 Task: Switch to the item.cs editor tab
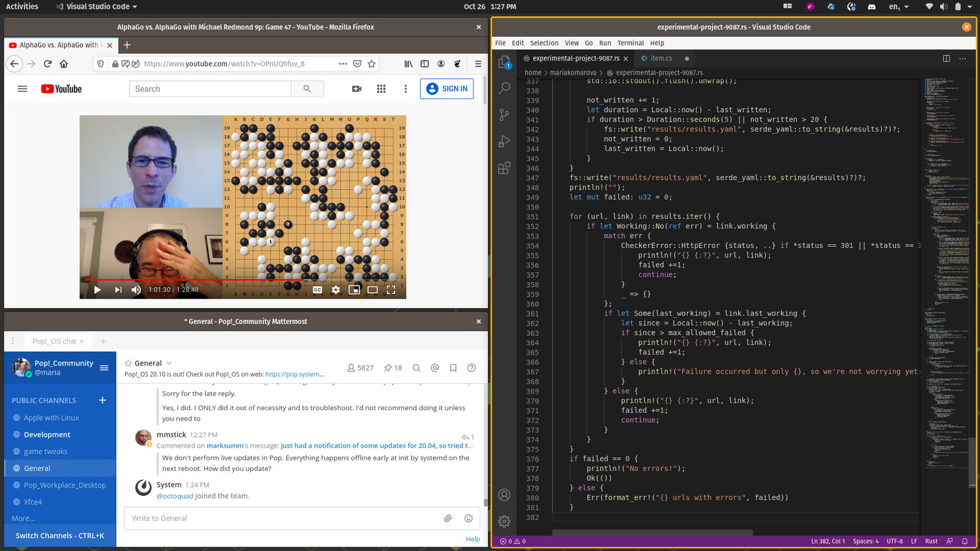[660, 58]
